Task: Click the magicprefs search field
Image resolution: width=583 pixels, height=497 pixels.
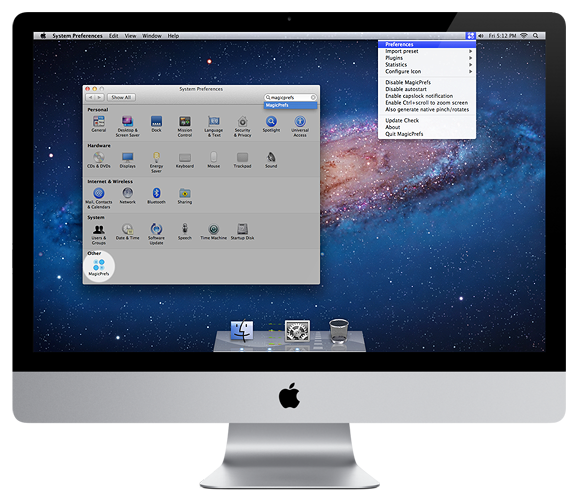Action: (291, 97)
